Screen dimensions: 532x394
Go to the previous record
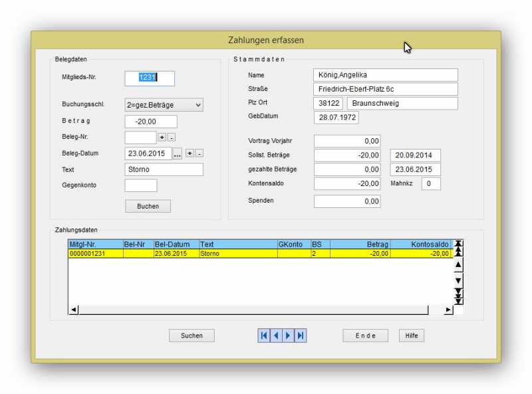(276, 336)
